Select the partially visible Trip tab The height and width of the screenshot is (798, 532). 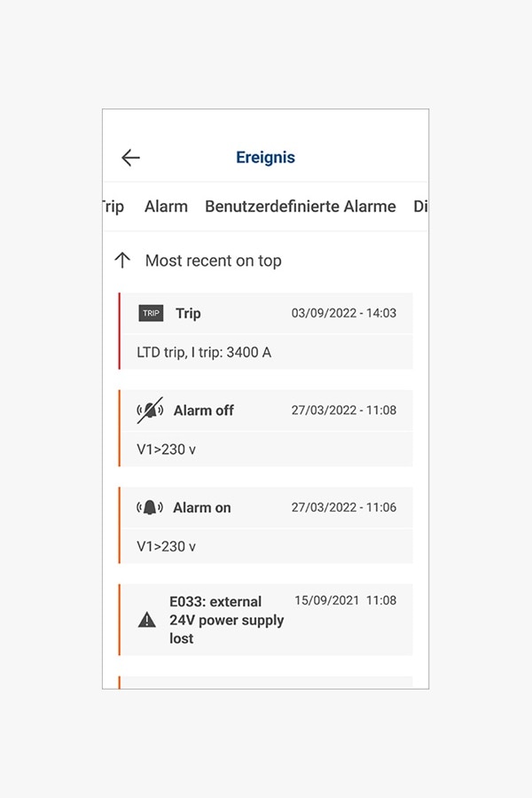(x=113, y=207)
